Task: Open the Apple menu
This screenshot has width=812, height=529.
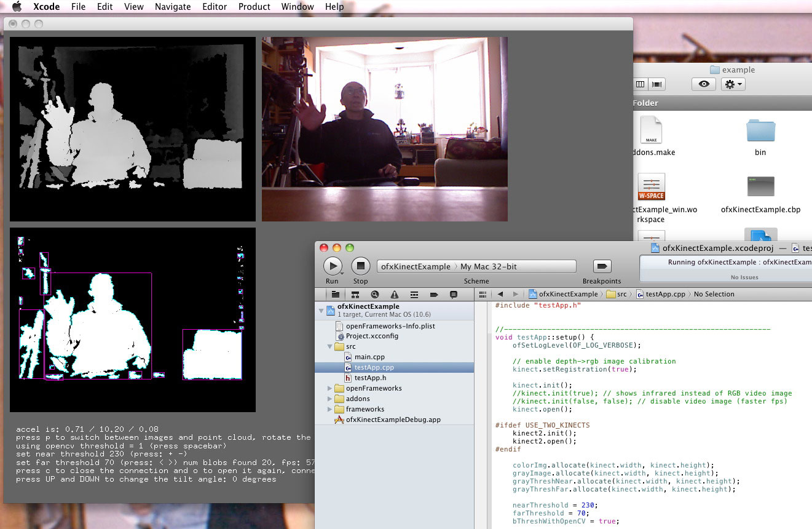Action: click(x=17, y=7)
